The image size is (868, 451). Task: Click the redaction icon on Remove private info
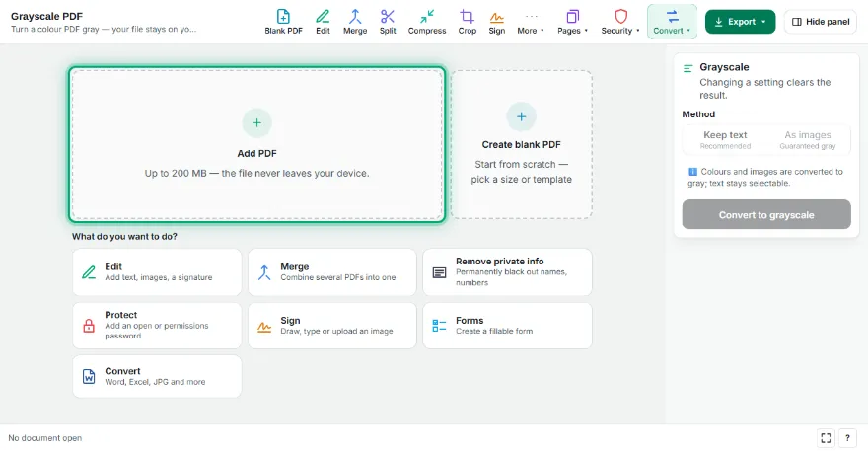pyautogui.click(x=440, y=272)
